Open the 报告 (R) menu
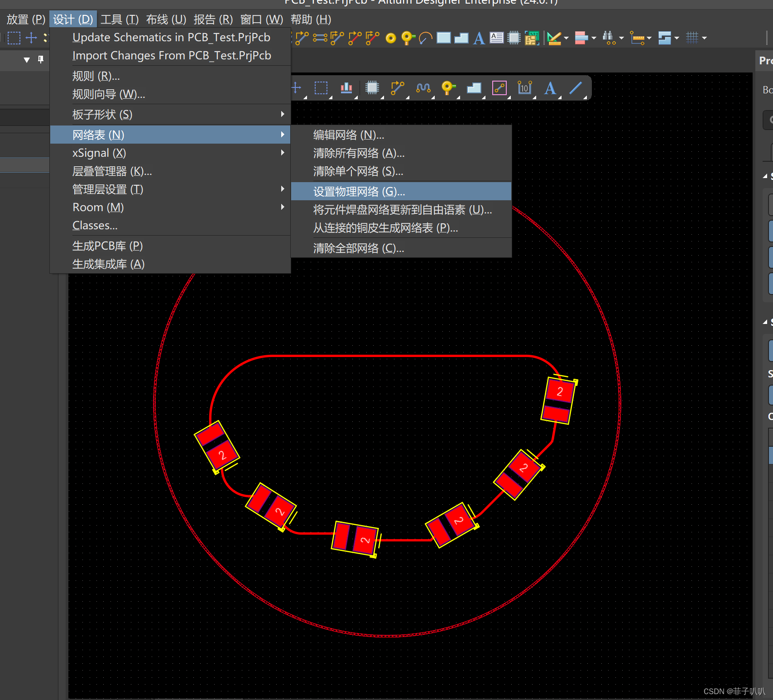Viewport: 773px width, 700px height. coord(213,19)
